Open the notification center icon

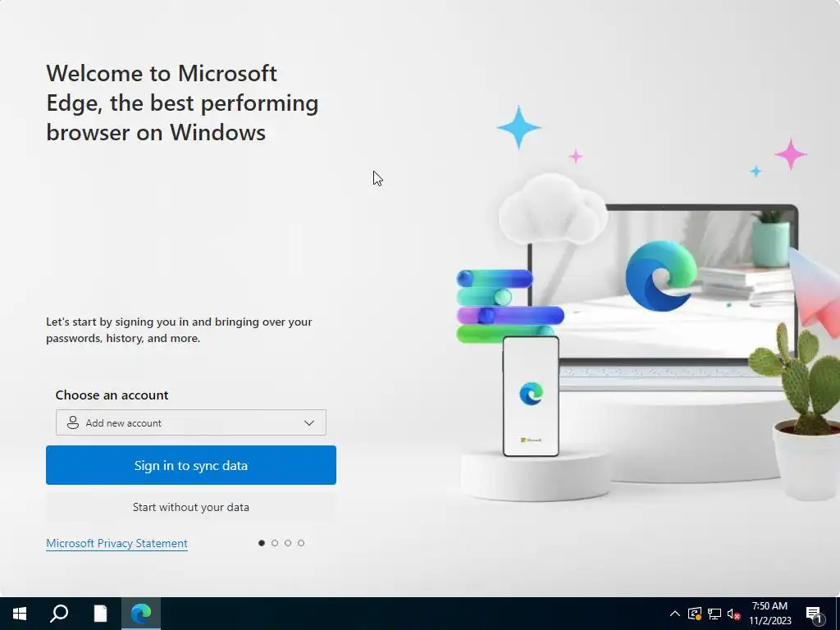[815, 614]
